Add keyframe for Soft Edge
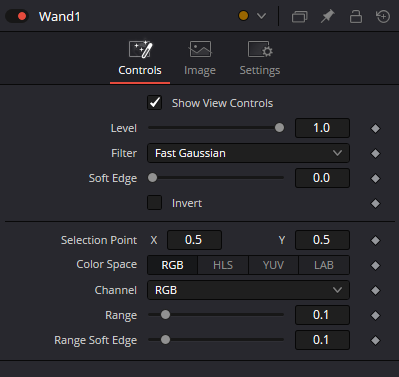 pos(375,178)
